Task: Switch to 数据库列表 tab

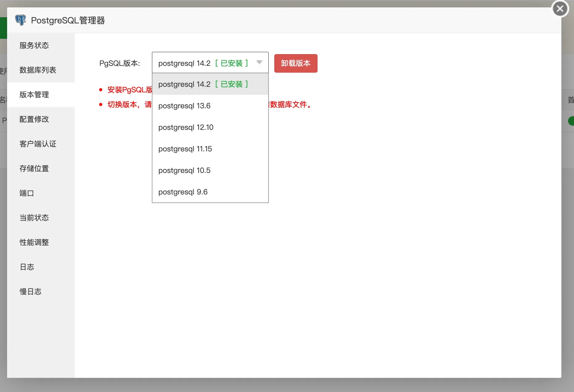Action: coord(41,70)
